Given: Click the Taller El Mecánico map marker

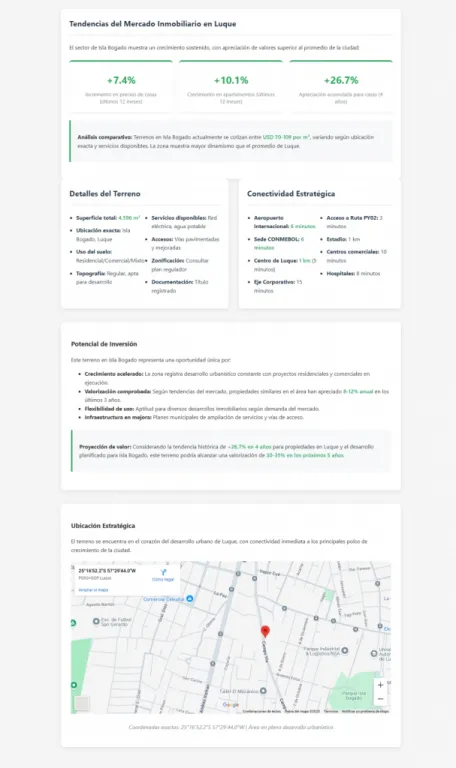Looking at the screenshot, I should (263, 691).
